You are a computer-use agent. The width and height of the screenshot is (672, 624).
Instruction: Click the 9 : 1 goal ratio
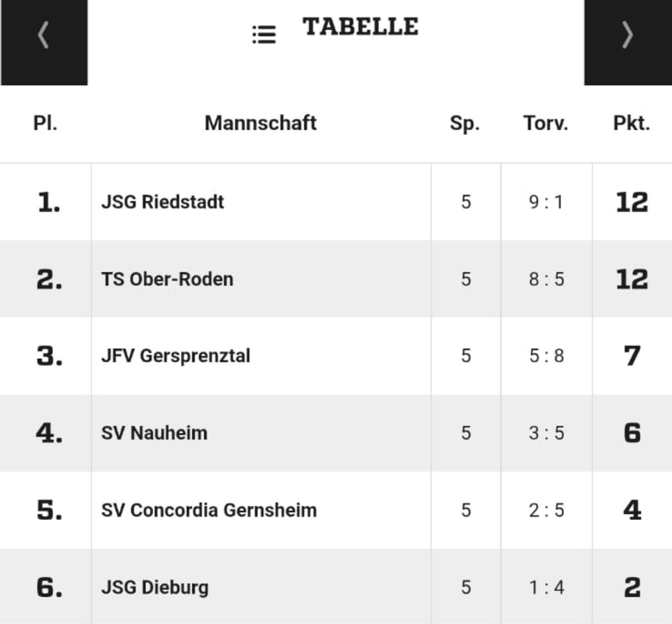tap(546, 202)
